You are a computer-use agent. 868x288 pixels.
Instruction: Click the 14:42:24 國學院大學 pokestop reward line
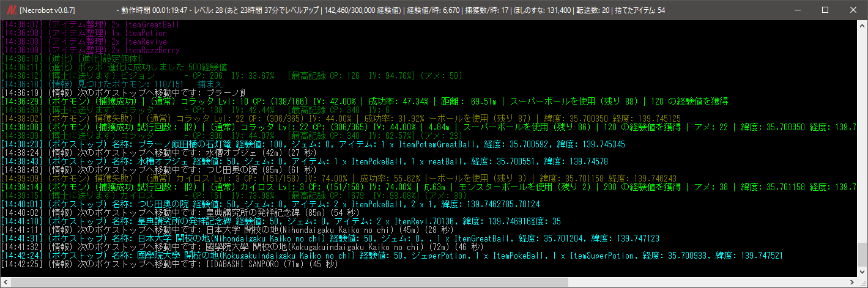[x=391, y=256]
